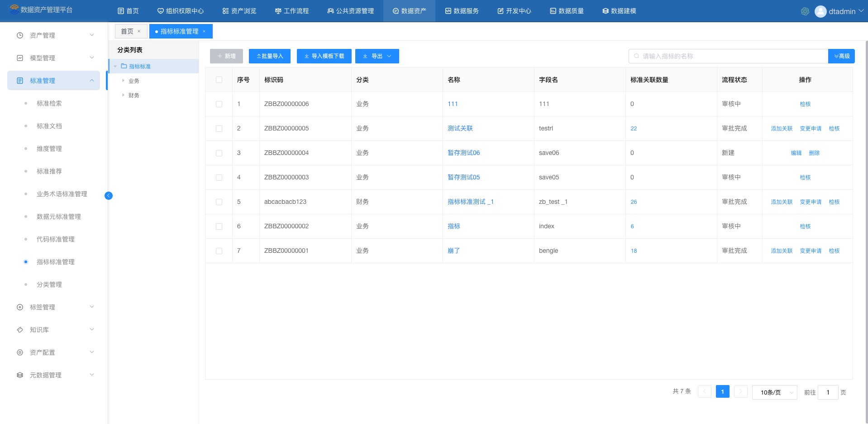Open 分类管理 in the sidebar
The width and height of the screenshot is (868, 424).
[x=49, y=284]
